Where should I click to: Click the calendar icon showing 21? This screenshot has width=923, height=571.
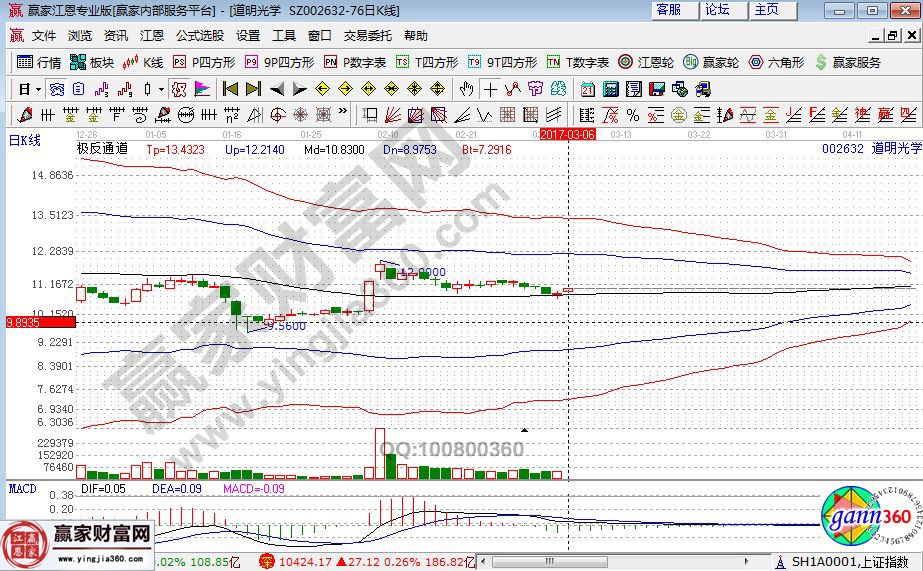[587, 88]
